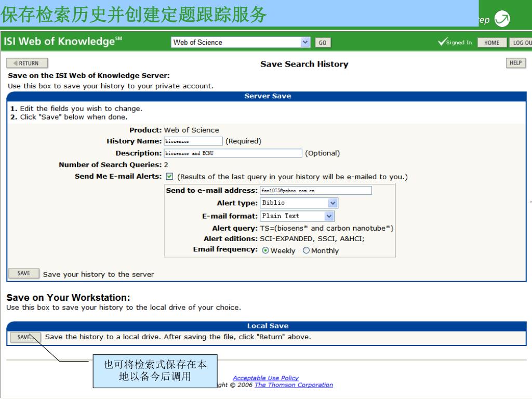
Task: Click the circular arrow icon in top-right corner
Action: (502, 19)
